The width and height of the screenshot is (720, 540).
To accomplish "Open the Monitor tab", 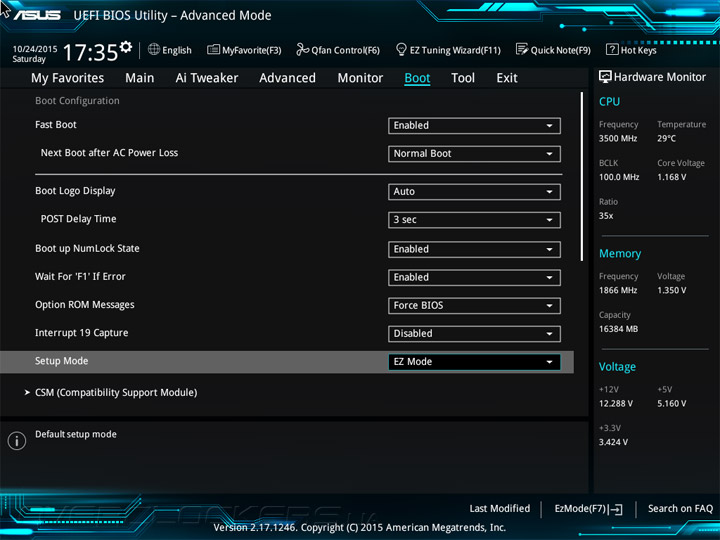I will point(360,78).
